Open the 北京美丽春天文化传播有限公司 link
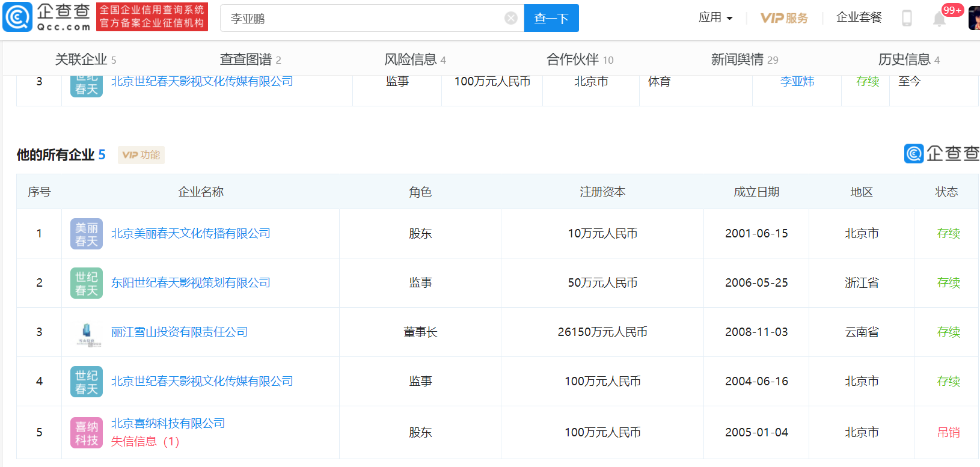Image resolution: width=980 pixels, height=467 pixels. 191,233
